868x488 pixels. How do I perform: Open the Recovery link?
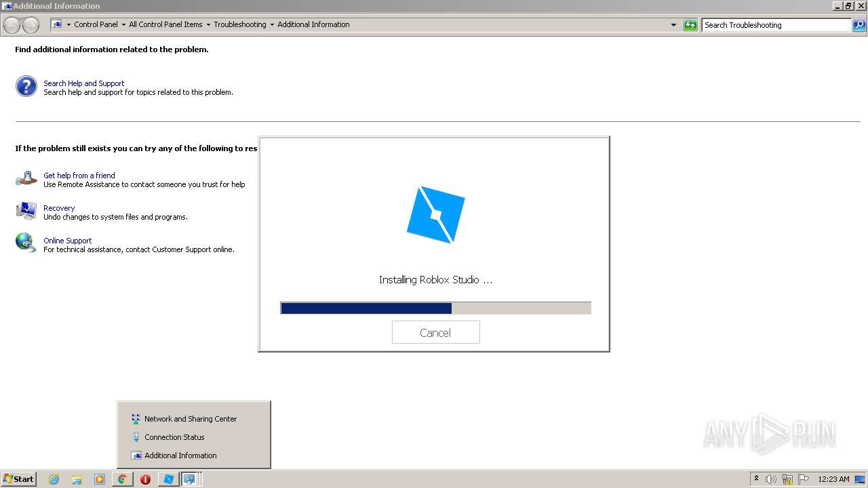(59, 208)
